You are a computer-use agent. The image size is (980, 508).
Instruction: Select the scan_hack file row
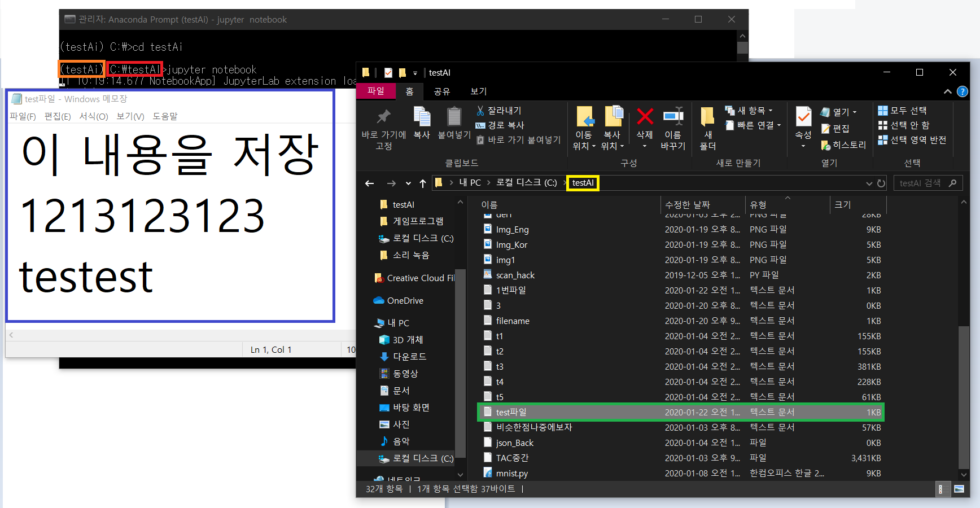point(681,275)
